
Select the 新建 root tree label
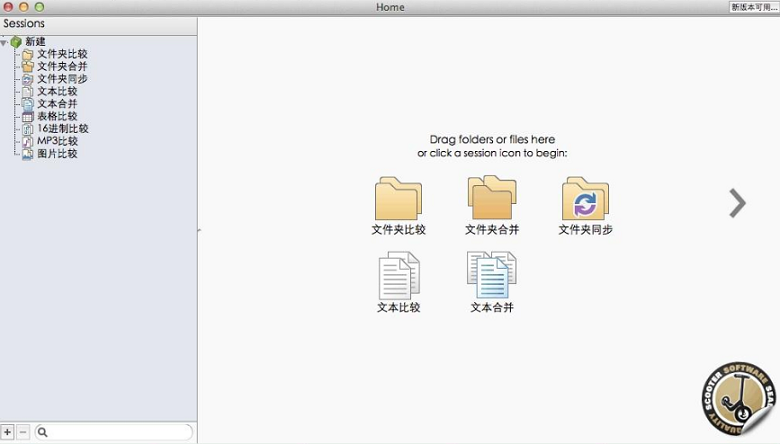(35, 41)
